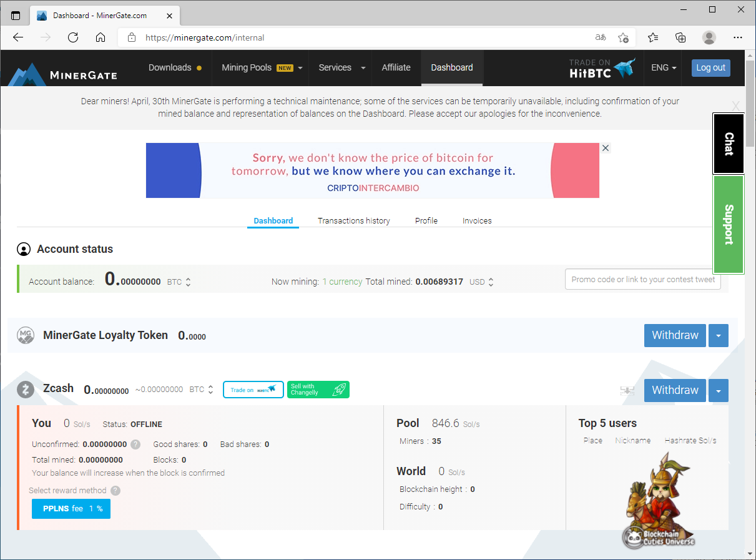The height and width of the screenshot is (560, 756).
Task: Expand Zcash withdraw options arrow
Action: click(719, 391)
